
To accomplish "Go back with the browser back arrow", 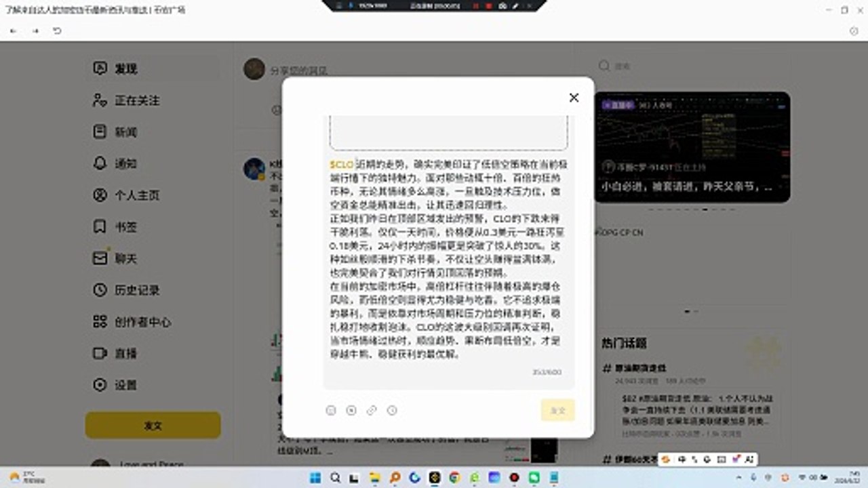I will tap(14, 31).
